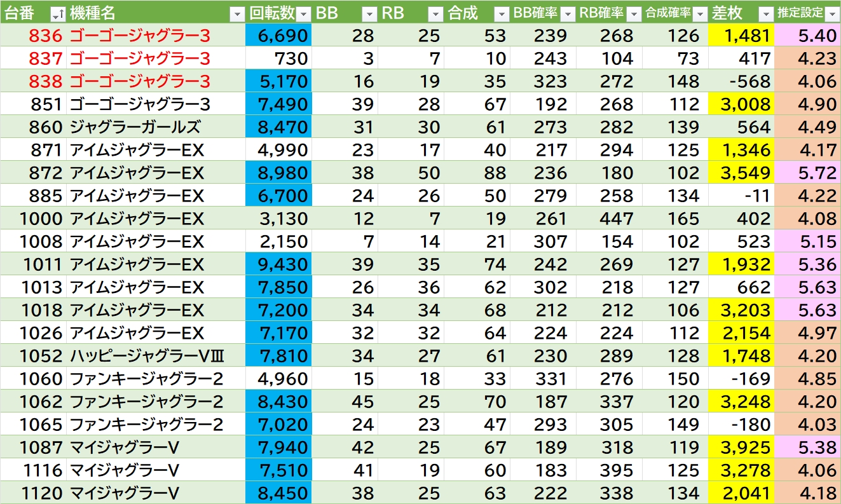Select RB確率 cell 447
This screenshot has width=841, height=504.
click(609, 219)
